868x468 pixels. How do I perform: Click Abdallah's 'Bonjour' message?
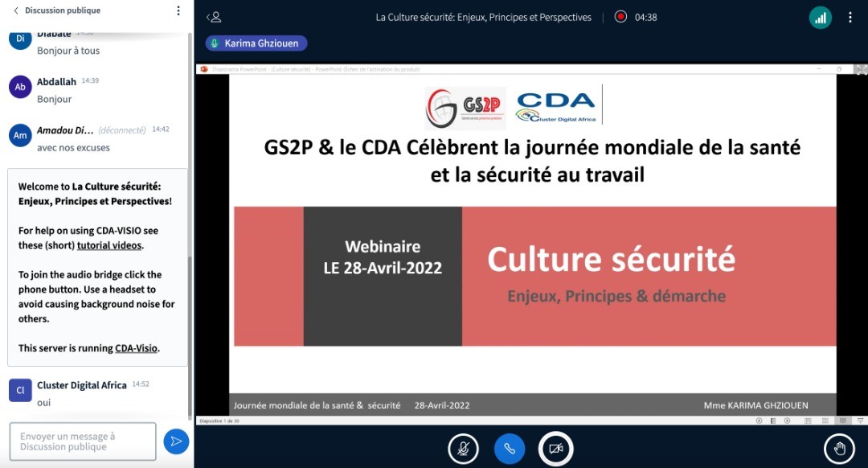click(55, 99)
